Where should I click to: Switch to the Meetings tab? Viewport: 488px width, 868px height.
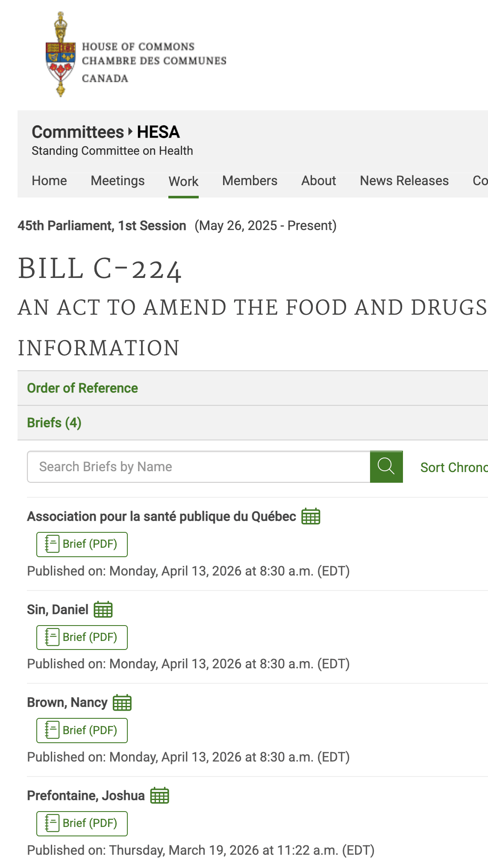(x=118, y=181)
